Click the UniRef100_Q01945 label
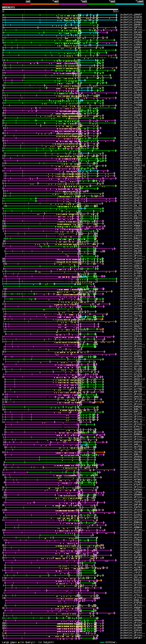The width and height of the screenshot is (146, 644). tap(131, 359)
